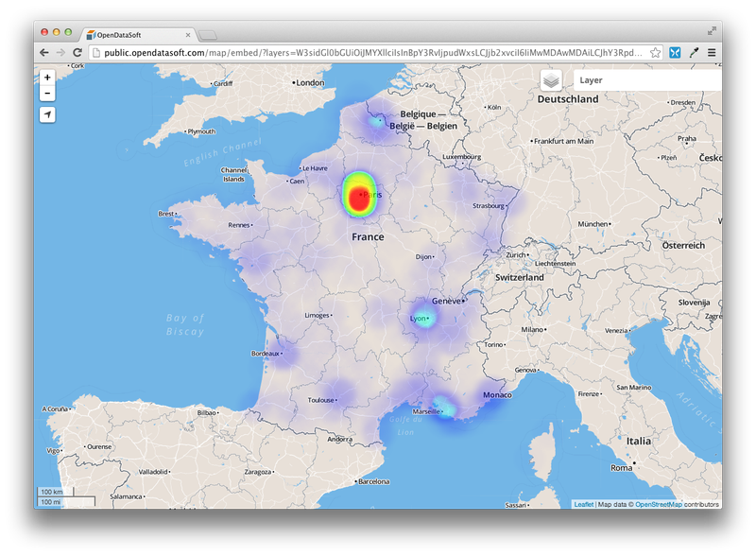
Task: Click the red Paris heatmap hotspot
Action: click(x=359, y=197)
